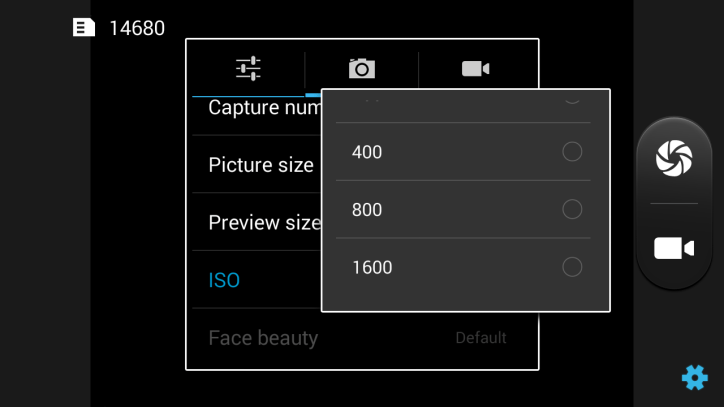Start recording with the camcorder button

[x=673, y=248]
